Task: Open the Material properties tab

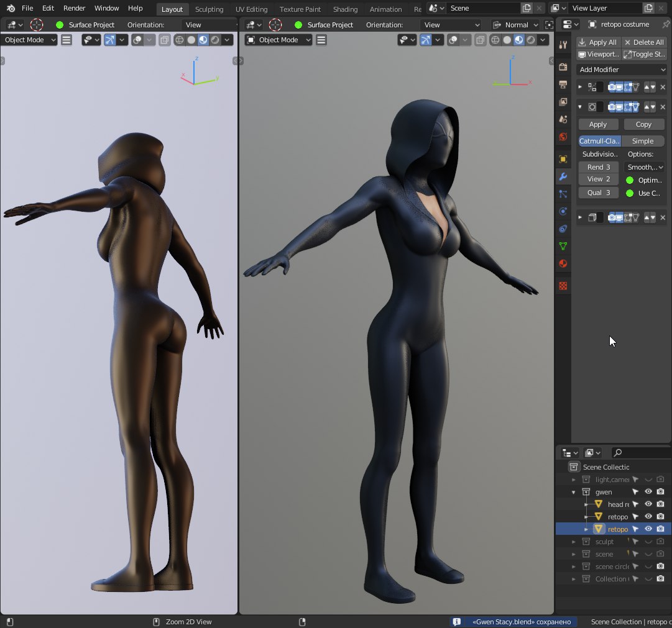Action: click(563, 264)
